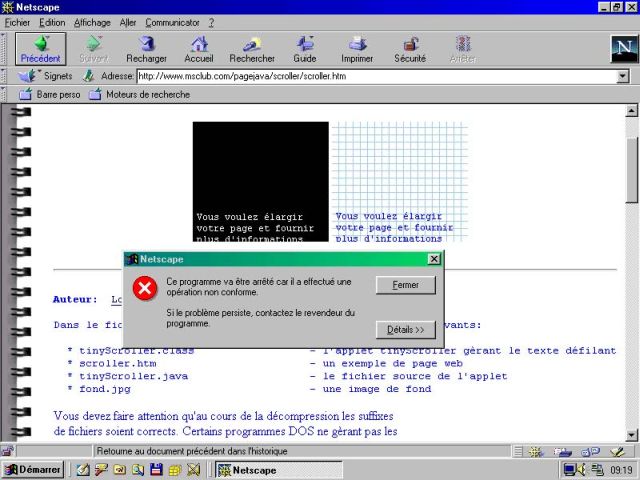Click into the Adresse URL field
Viewport: 640px width, 480px height.
coord(376,76)
